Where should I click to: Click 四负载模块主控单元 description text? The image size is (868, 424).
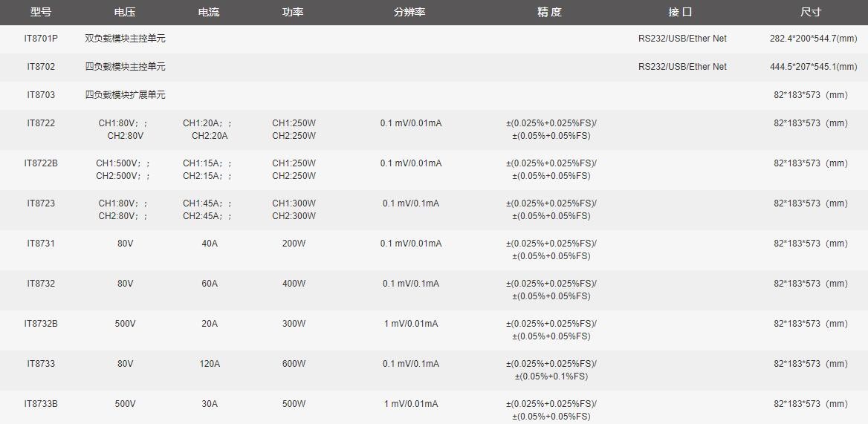click(125, 66)
